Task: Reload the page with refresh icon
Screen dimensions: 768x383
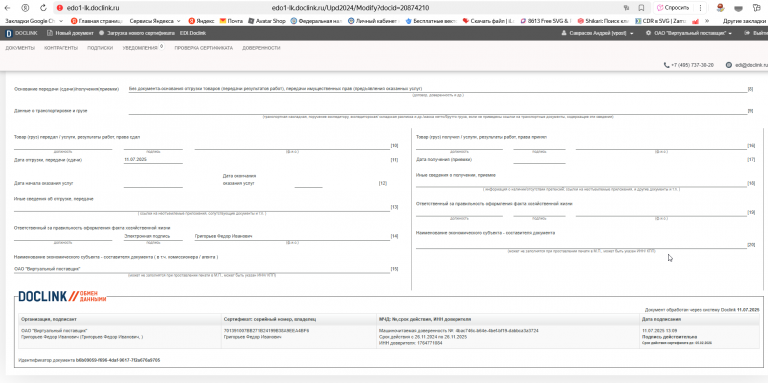Action: [43, 8]
